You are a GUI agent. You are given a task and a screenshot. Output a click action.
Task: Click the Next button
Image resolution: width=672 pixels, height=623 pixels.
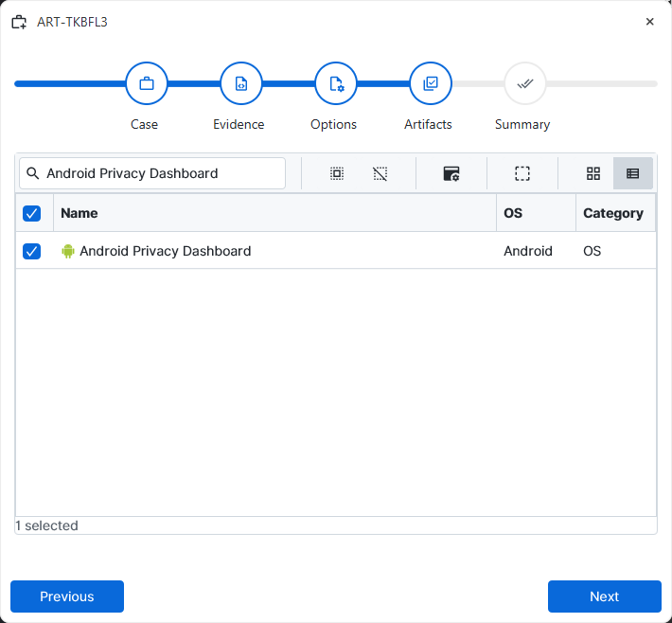pyautogui.click(x=604, y=596)
